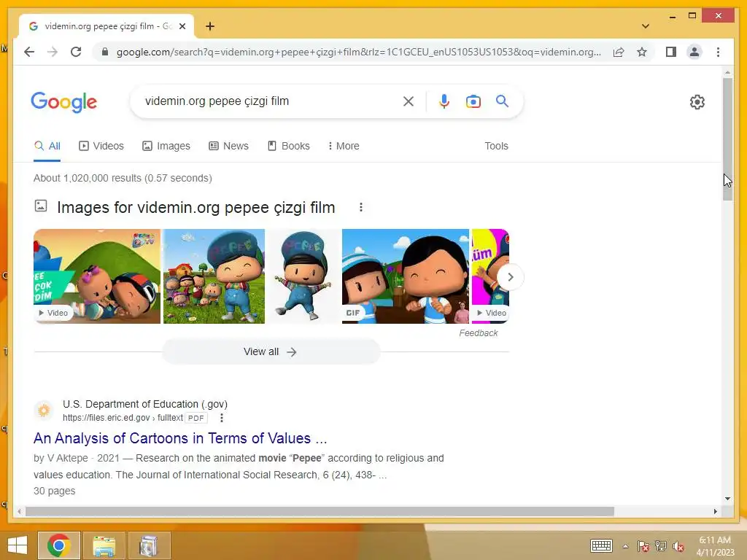This screenshot has height=560, width=747.
Task: Start voice search with the microphone icon
Action: click(x=444, y=101)
